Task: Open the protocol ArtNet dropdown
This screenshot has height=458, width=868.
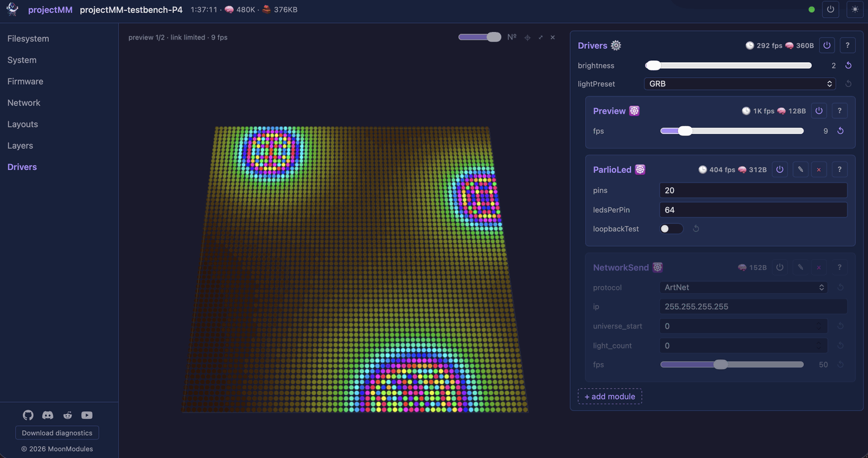Action: tap(743, 287)
